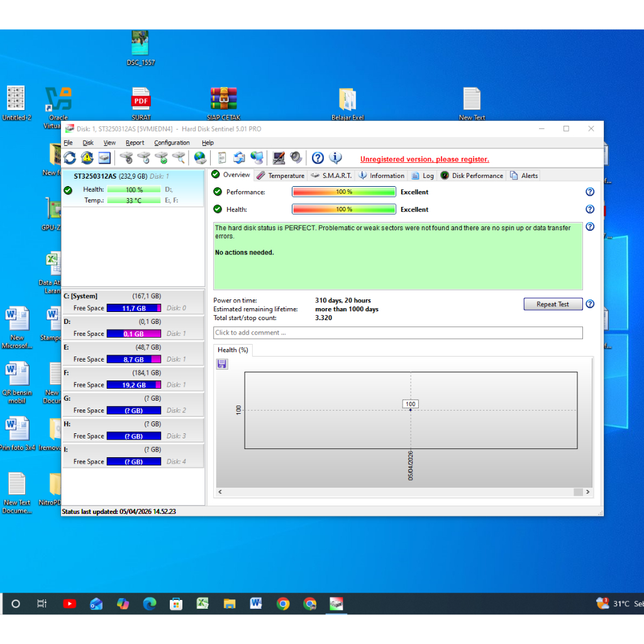Open Word from the taskbar
Image resolution: width=644 pixels, height=644 pixels.
pyautogui.click(x=256, y=604)
